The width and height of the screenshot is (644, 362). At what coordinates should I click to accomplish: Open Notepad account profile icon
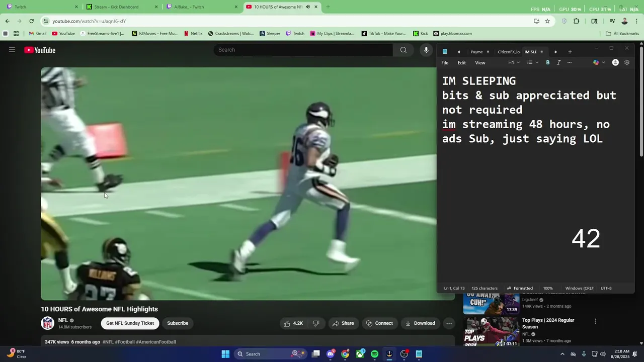tap(615, 63)
